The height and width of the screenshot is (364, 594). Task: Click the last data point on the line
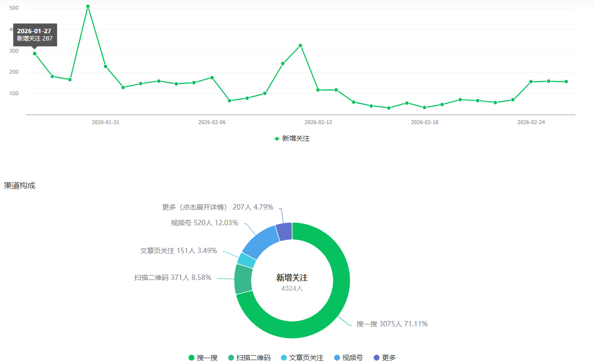click(566, 82)
